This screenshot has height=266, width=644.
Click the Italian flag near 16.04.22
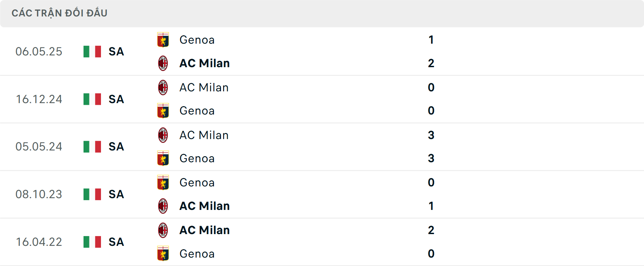pyautogui.click(x=92, y=242)
